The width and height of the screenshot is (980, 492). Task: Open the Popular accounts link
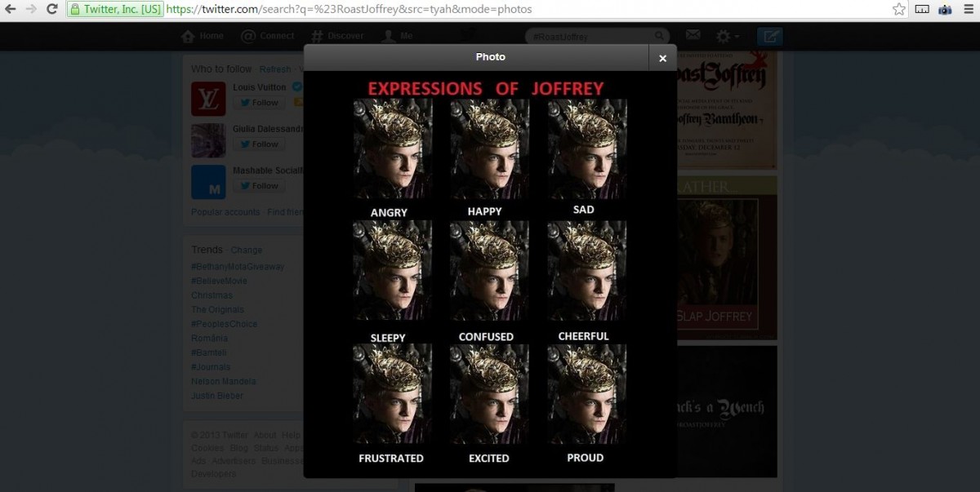(225, 212)
